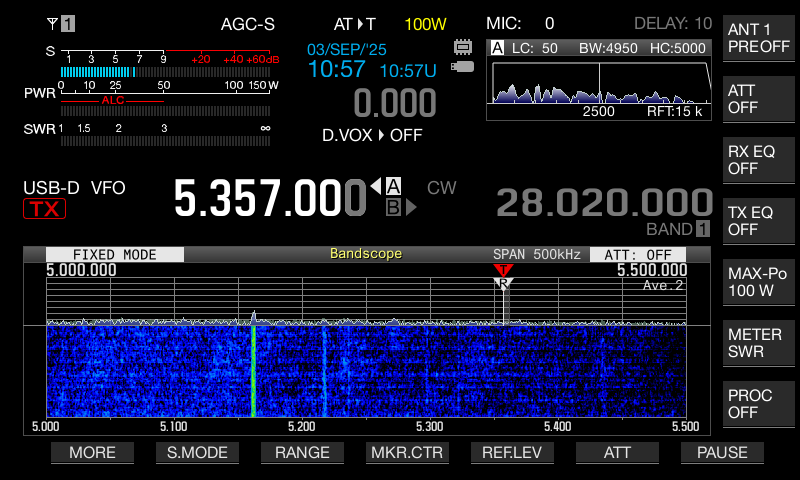Click the antenna 1 icon
This screenshot has height=480, width=800.
click(x=61, y=23)
